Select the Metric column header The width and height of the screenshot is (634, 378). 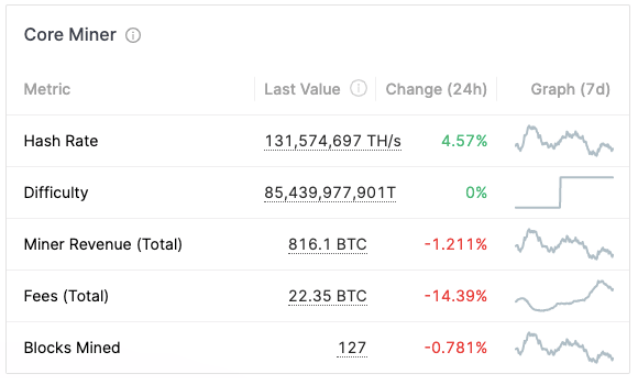tap(47, 89)
